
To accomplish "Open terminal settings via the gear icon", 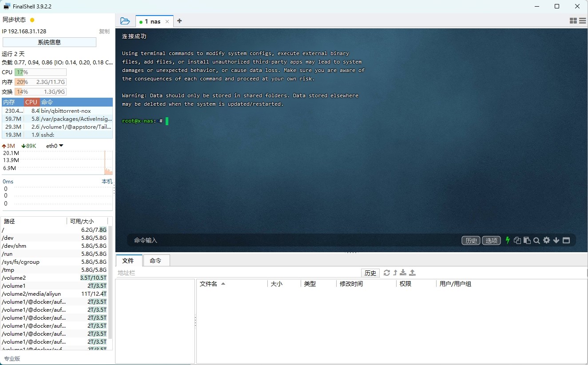I will 546,240.
